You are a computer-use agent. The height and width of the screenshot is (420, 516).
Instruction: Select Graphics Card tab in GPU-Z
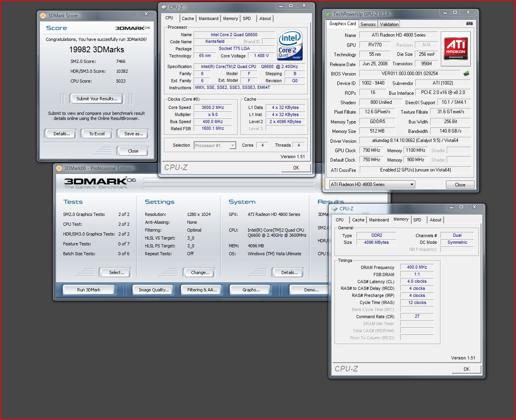(342, 24)
